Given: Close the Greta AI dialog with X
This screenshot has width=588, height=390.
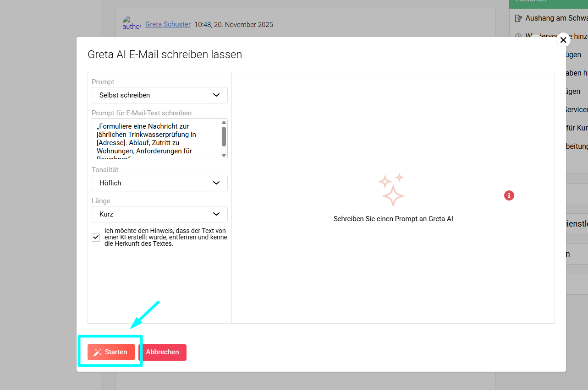Looking at the screenshot, I should [563, 40].
